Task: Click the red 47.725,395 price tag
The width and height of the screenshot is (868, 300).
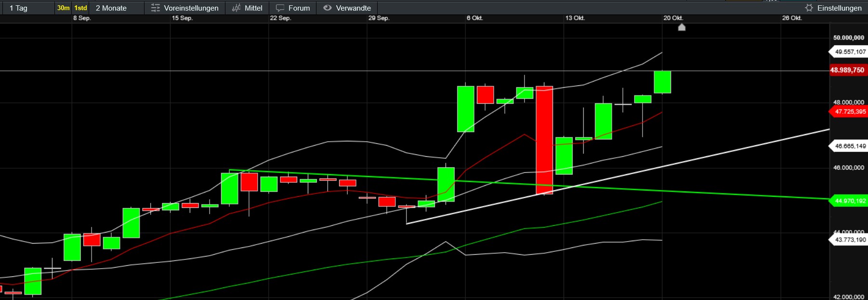Action: point(850,112)
